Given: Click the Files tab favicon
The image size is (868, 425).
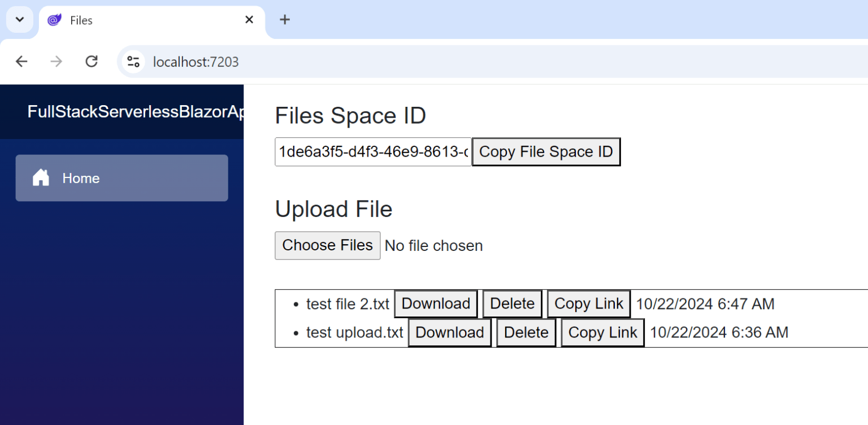Looking at the screenshot, I should click(54, 20).
